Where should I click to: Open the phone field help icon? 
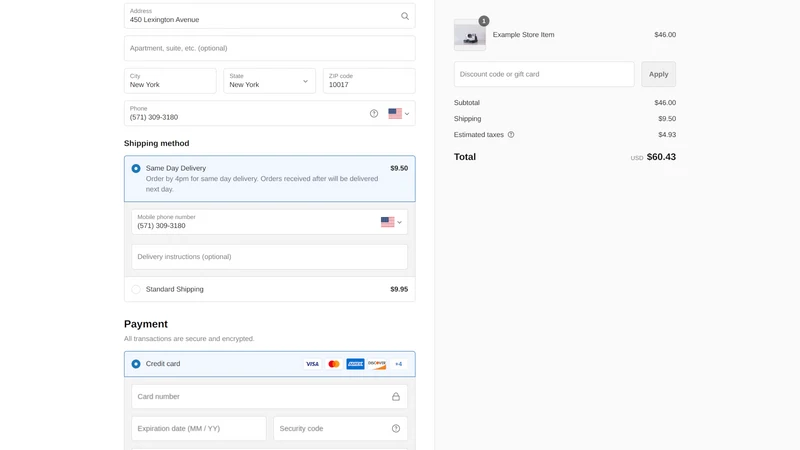pyautogui.click(x=374, y=114)
